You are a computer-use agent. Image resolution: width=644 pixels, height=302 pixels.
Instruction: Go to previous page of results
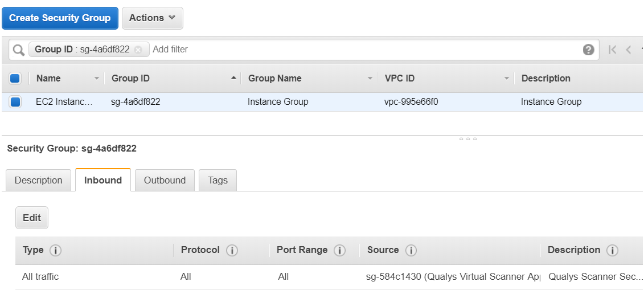point(628,50)
